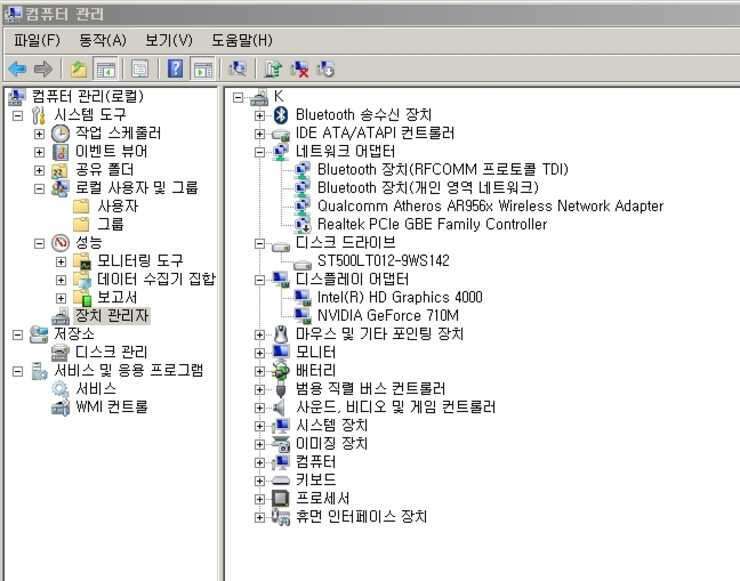This screenshot has width=740, height=581.
Task: Open the 도움말(H) menu
Action: tap(242, 41)
